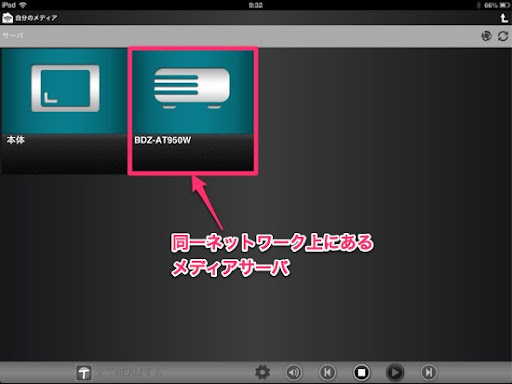The width and height of the screenshot is (512, 384).
Task: Select the 全てBEAMする label
Action: click(x=129, y=372)
